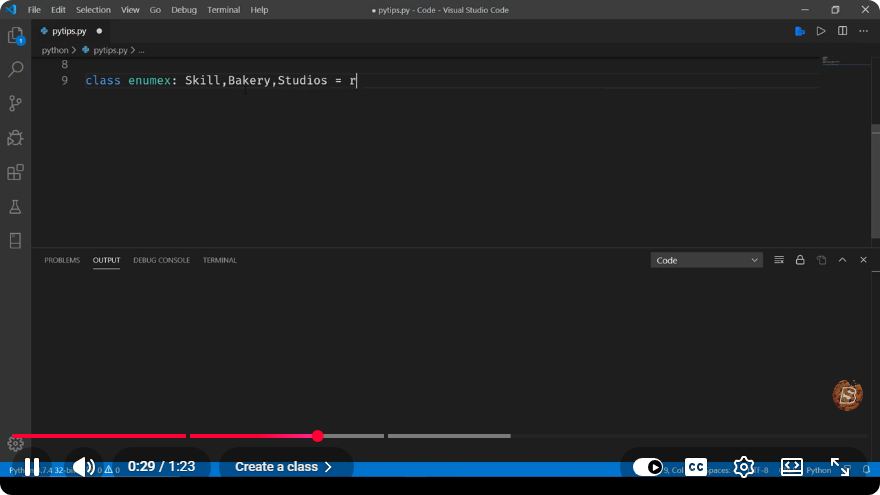The image size is (880, 495).
Task: Open the Source Control view
Action: click(x=15, y=103)
